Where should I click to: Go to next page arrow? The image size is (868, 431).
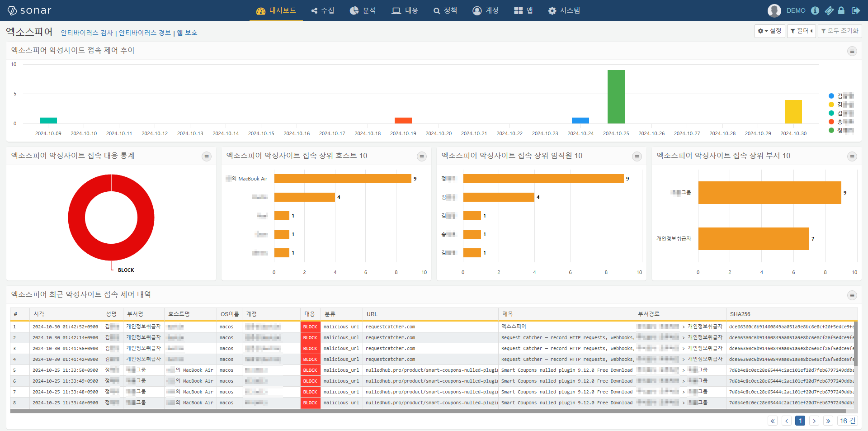pos(814,421)
